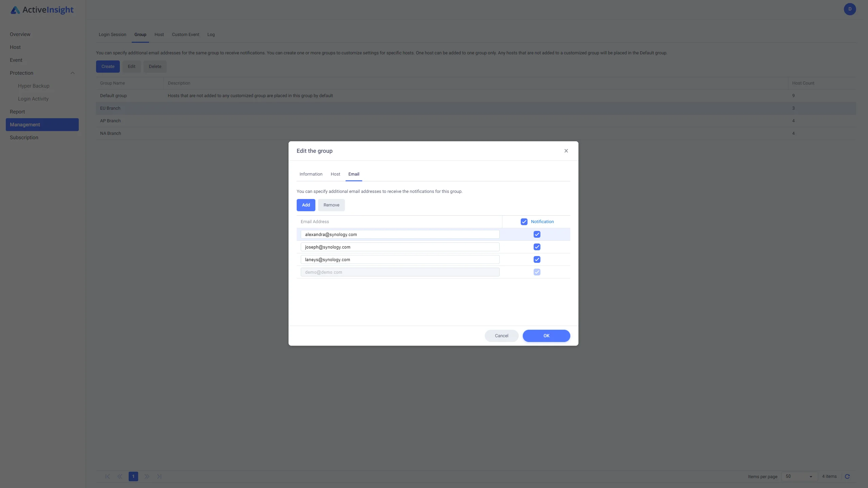Uncheck notification for alexandra@synology.com

537,234
